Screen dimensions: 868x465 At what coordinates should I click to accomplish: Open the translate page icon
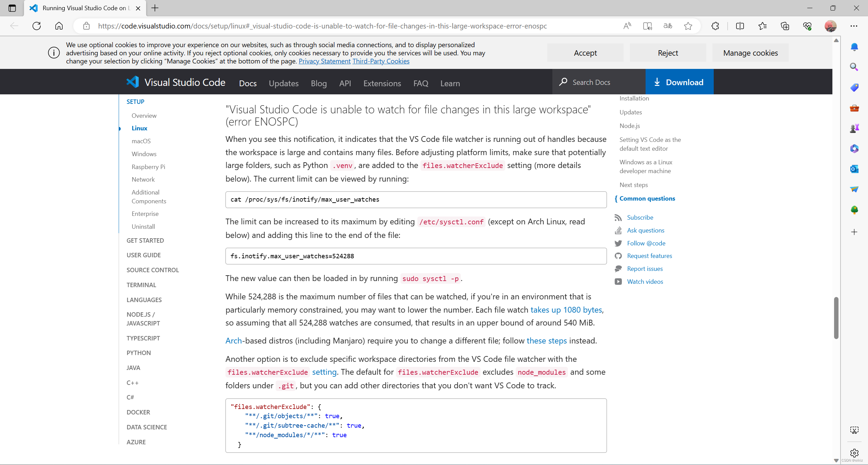click(667, 26)
